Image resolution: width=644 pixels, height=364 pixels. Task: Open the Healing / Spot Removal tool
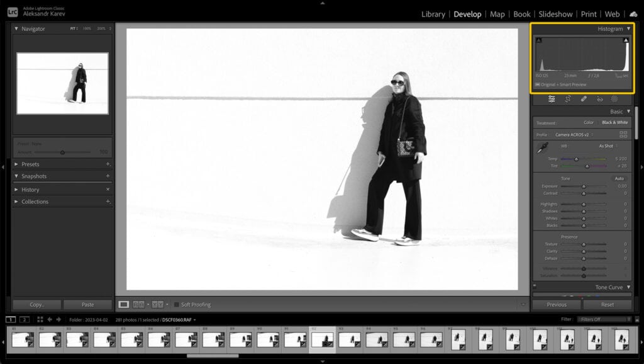pos(582,99)
